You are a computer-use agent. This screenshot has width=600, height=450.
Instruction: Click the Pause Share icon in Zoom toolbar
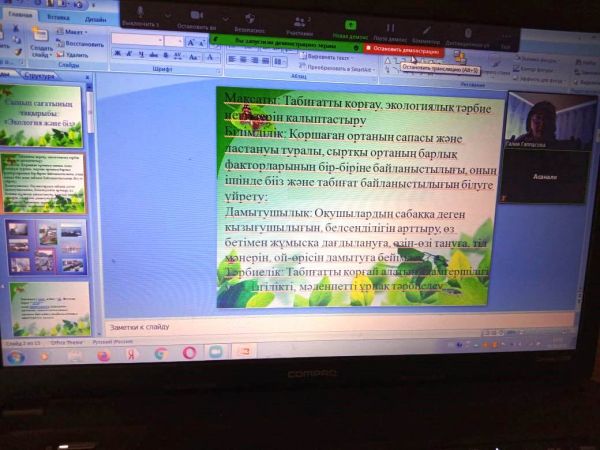[390, 14]
